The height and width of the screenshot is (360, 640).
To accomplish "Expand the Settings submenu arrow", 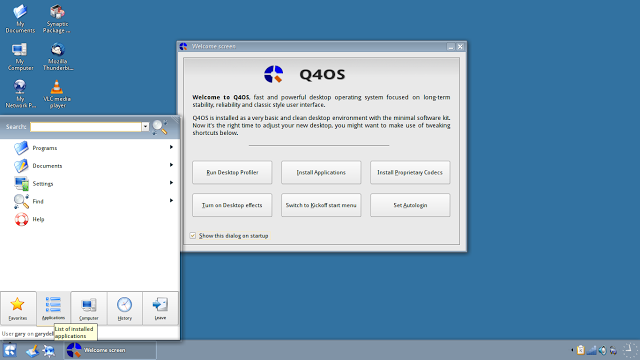I will 171,182.
